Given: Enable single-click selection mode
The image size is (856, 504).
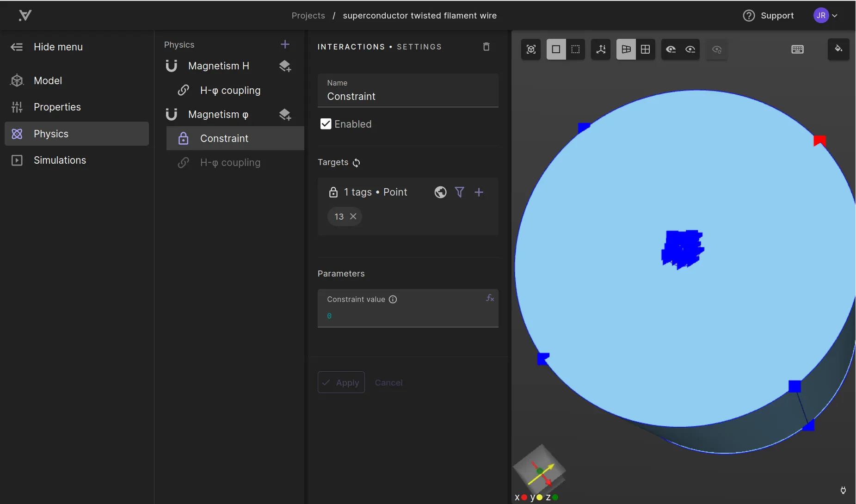Looking at the screenshot, I should click(x=556, y=49).
